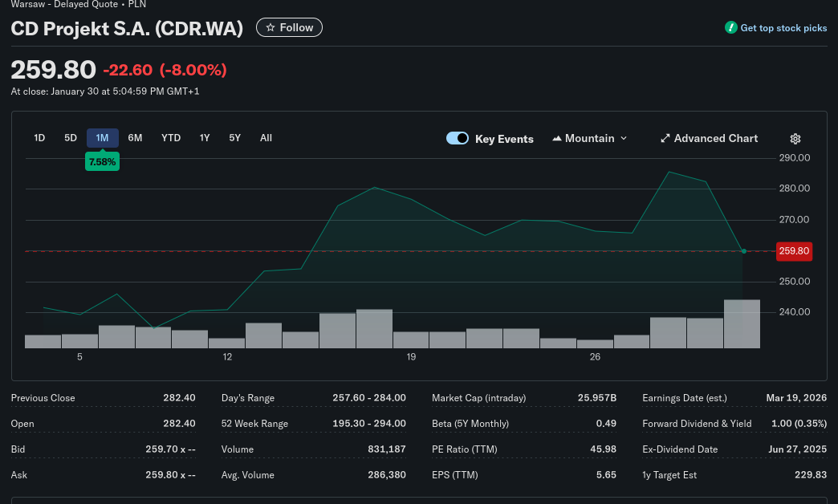Image resolution: width=838 pixels, height=504 pixels.
Task: Click PE Ratio (TTM) value 45.98
Action: 604,449
